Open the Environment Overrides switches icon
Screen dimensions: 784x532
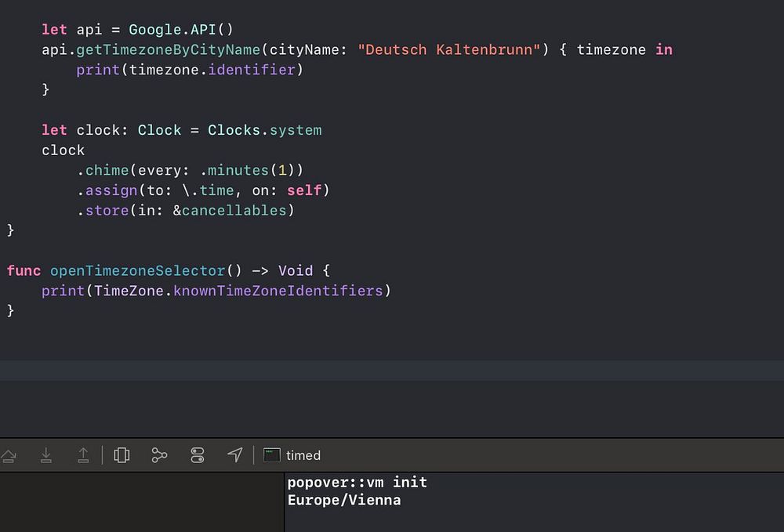pos(198,455)
